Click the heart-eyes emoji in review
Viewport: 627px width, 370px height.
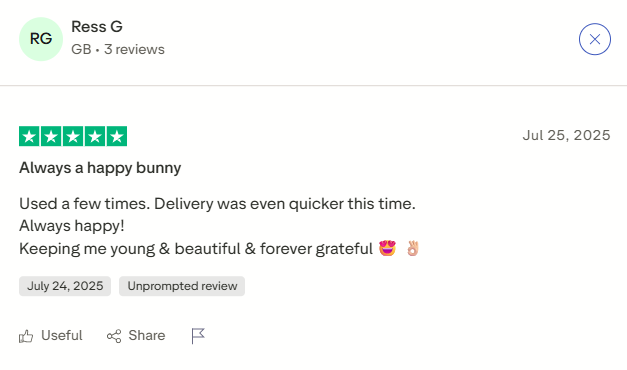pyautogui.click(x=387, y=248)
